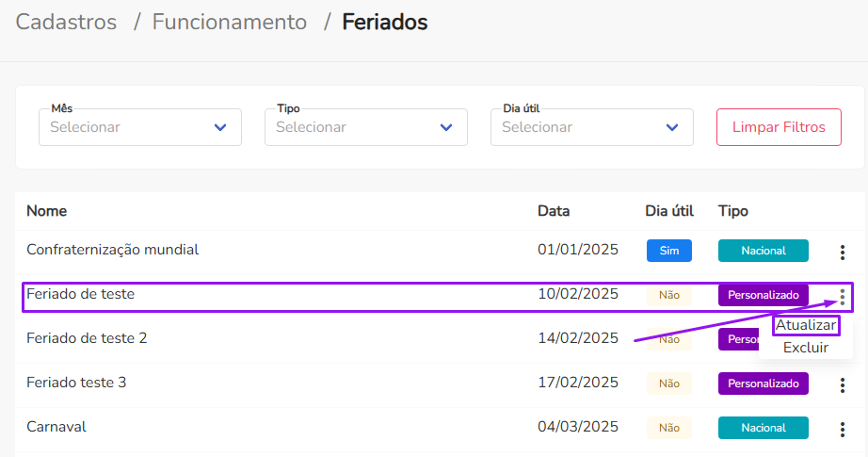Go to Cadastros breadcrumb

pos(66,23)
